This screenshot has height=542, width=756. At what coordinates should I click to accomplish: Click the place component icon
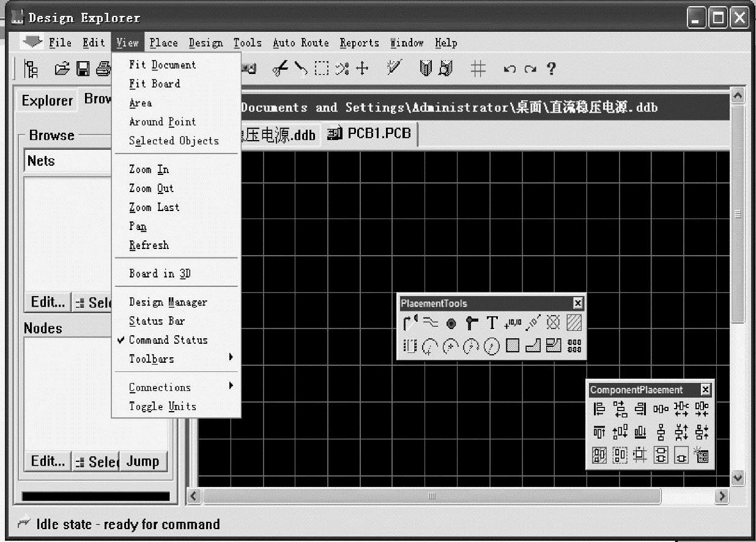(x=410, y=346)
